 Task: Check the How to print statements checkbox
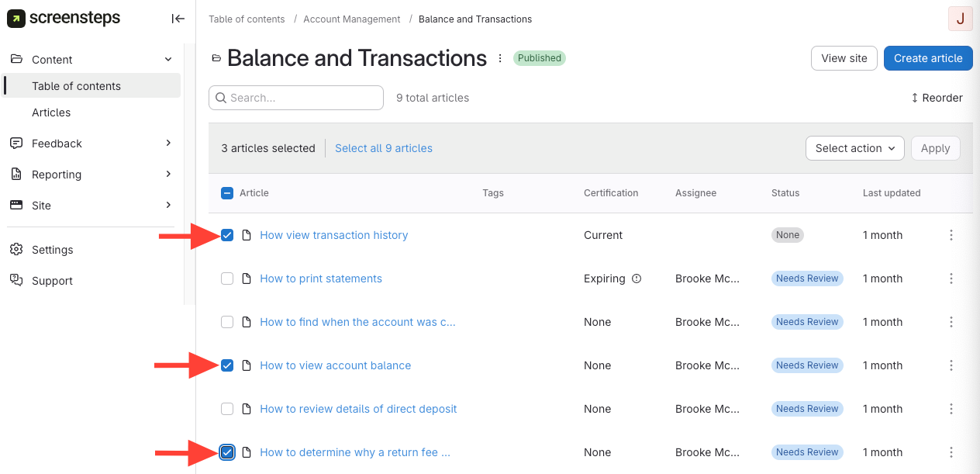pos(227,279)
